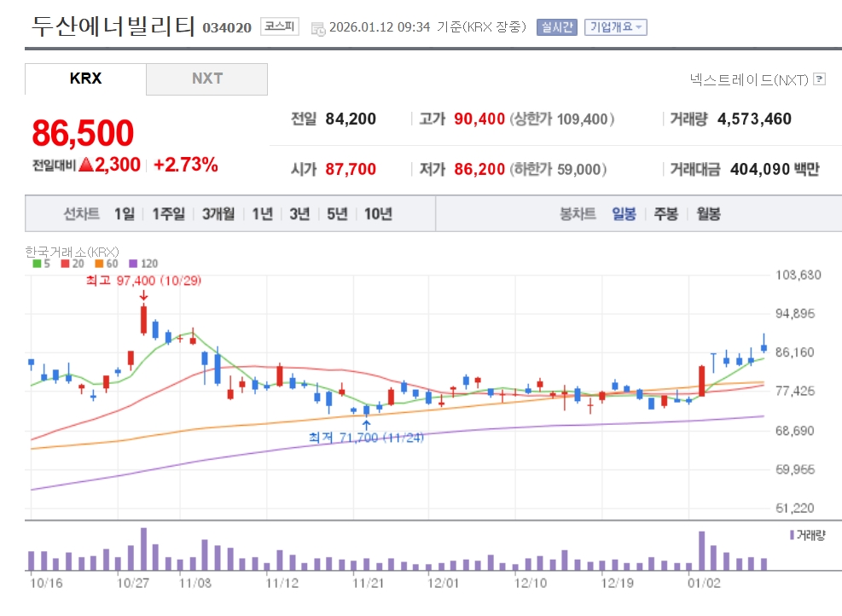Click the 넥스트레이드(NXT) link
842x616 pixels.
[x=749, y=79]
